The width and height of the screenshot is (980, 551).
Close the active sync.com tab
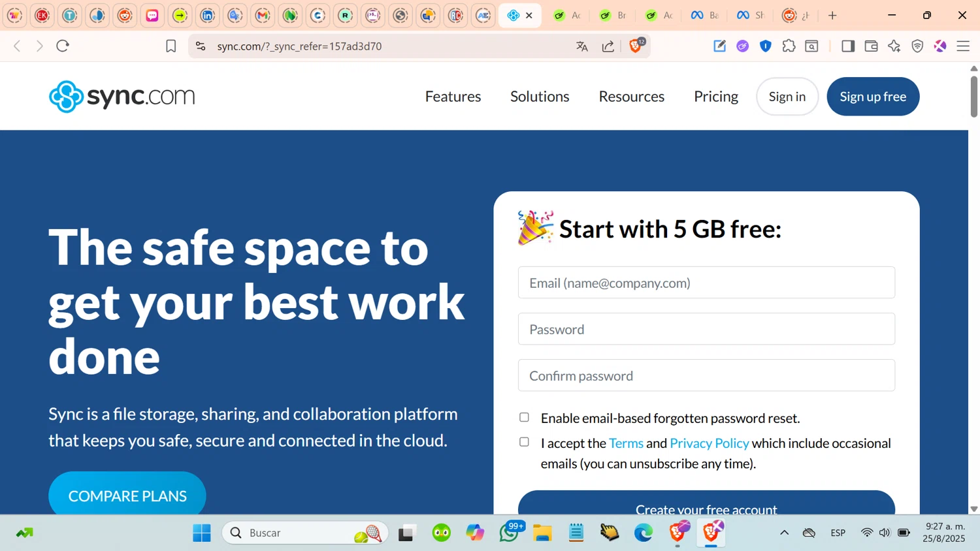529,15
